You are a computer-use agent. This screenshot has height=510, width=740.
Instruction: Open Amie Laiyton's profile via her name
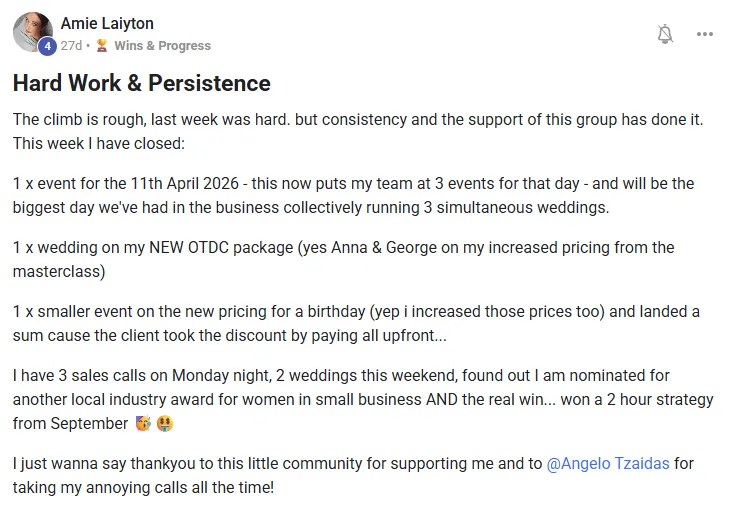[107, 23]
